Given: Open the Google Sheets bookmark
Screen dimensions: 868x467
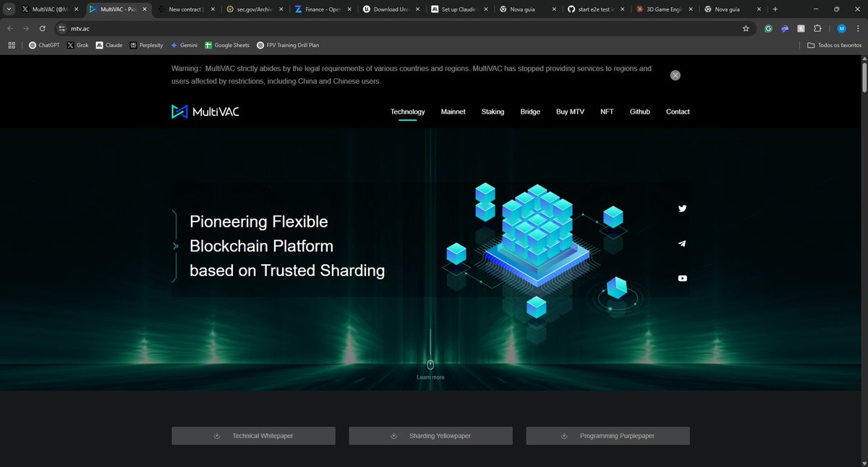Looking at the screenshot, I should pyautogui.click(x=227, y=45).
